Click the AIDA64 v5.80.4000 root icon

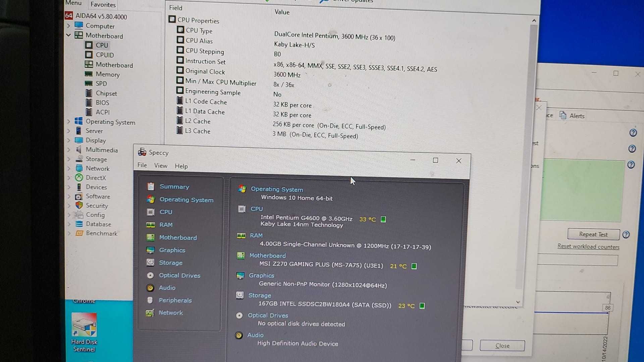(x=69, y=15)
